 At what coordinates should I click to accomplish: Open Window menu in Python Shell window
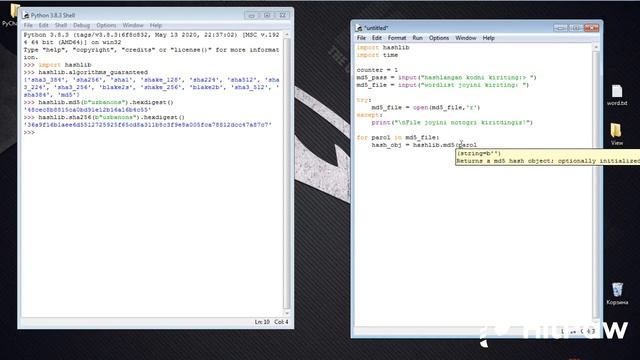tap(133, 25)
